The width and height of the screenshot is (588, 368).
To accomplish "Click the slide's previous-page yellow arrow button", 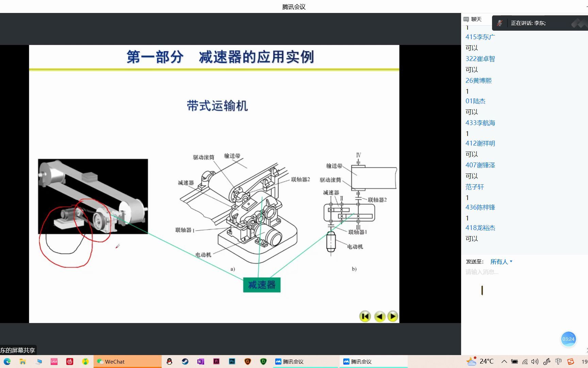I will 380,317.
